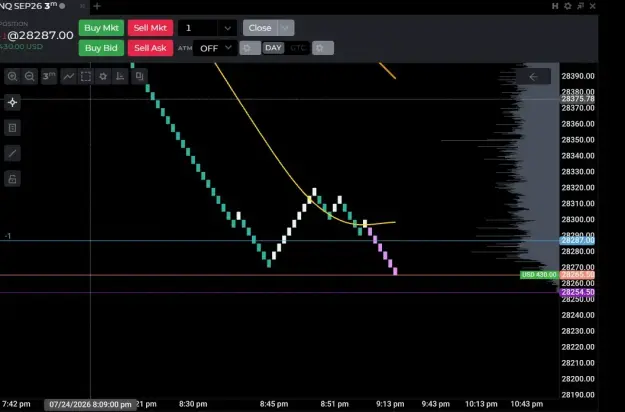Viewport: 625px width, 412px height.
Task: Click the 9:13 pm time axis label
Action: 390,404
